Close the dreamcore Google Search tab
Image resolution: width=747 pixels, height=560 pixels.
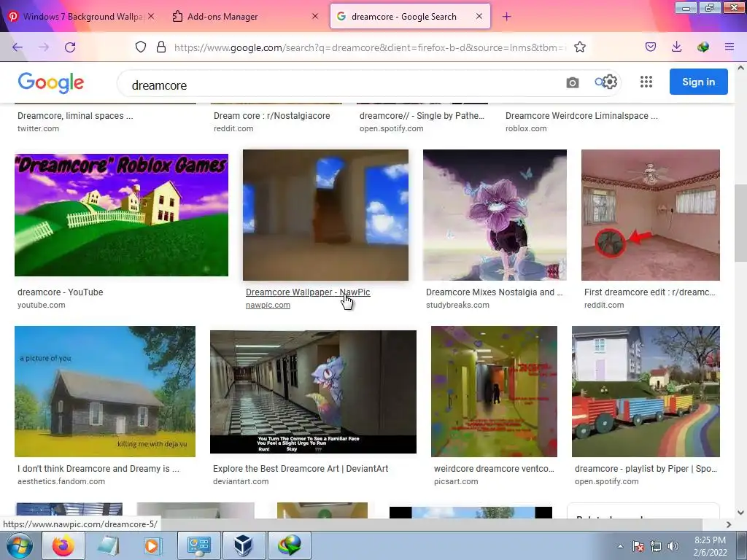click(479, 16)
